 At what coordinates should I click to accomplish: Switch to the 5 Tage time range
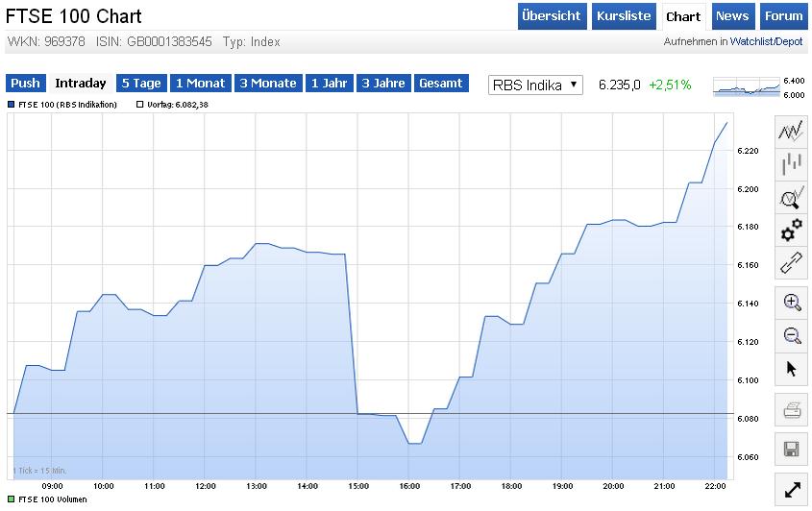tap(141, 84)
